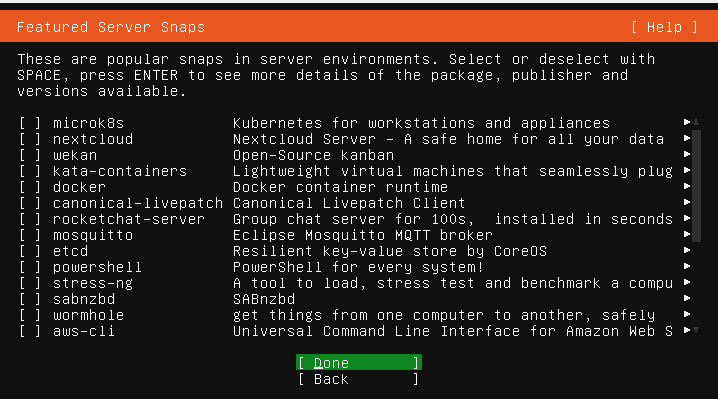Image resolution: width=718 pixels, height=399 pixels.
Task: Click the scrollbar up arrow
Action: coord(696,122)
